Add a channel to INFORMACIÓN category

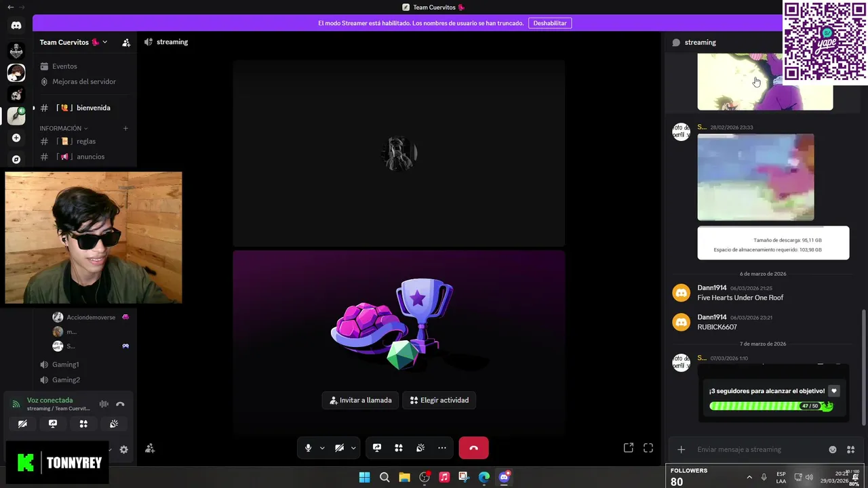tap(125, 128)
